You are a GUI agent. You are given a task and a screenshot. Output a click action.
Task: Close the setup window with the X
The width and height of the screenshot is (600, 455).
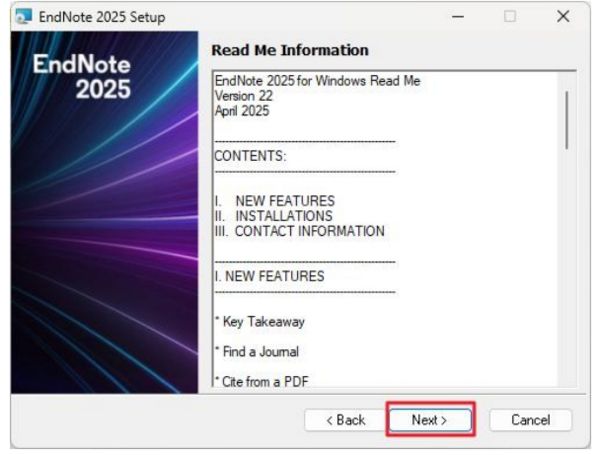pos(562,17)
